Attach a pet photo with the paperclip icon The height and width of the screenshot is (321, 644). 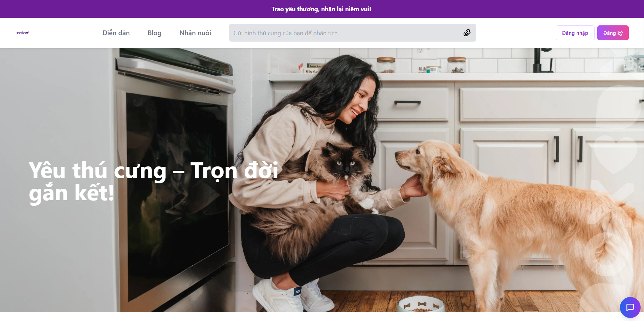(x=467, y=33)
